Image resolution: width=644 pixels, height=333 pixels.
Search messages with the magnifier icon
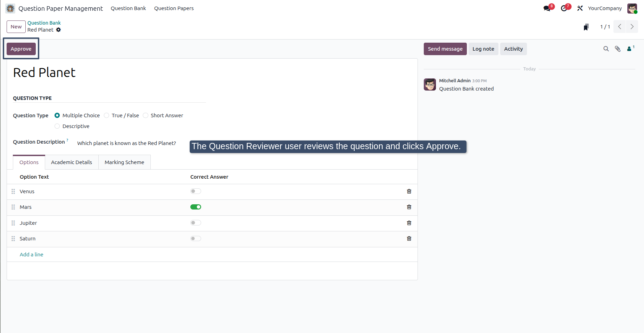pyautogui.click(x=606, y=49)
